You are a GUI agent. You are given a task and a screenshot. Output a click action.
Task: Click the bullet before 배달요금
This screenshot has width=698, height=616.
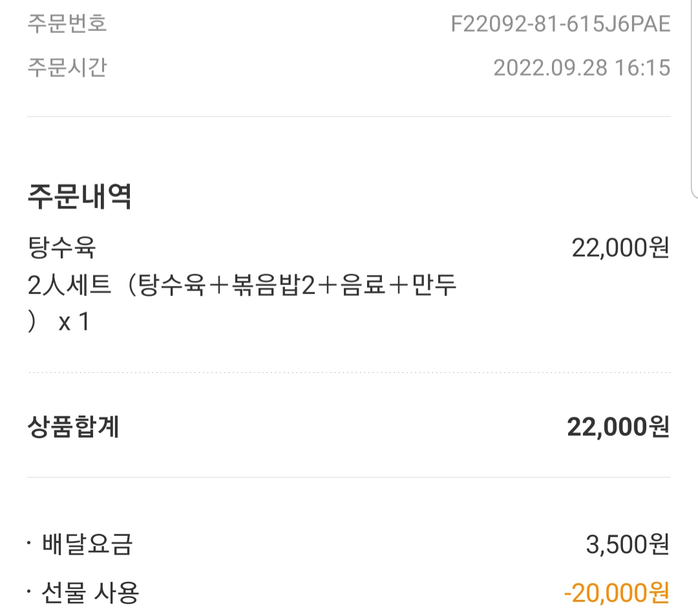coord(29,543)
